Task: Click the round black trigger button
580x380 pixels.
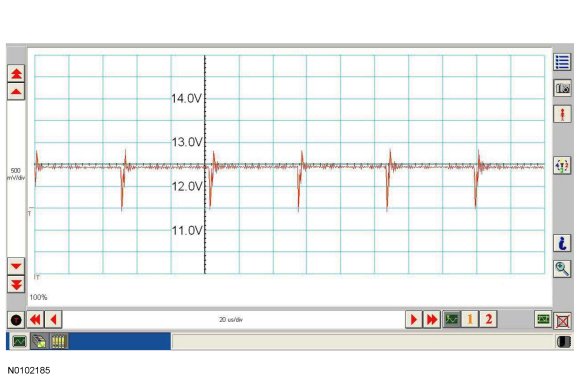Action: 16,320
